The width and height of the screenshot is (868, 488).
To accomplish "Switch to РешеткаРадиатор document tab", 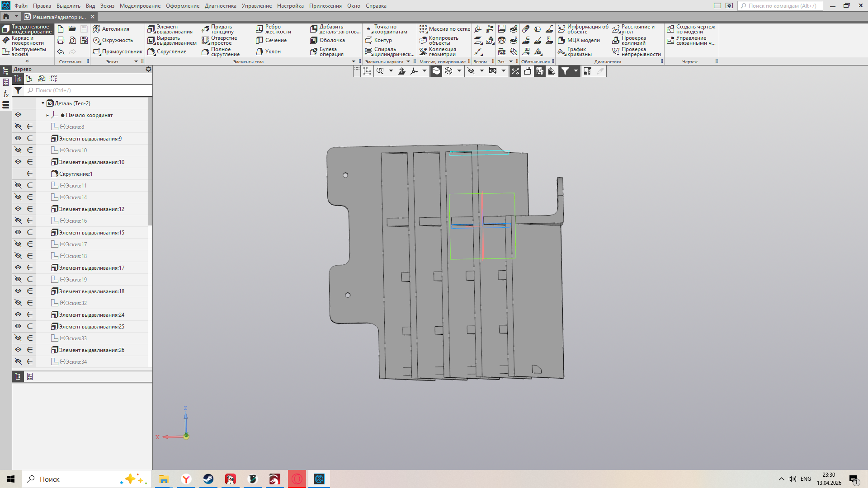I will pos(59,17).
